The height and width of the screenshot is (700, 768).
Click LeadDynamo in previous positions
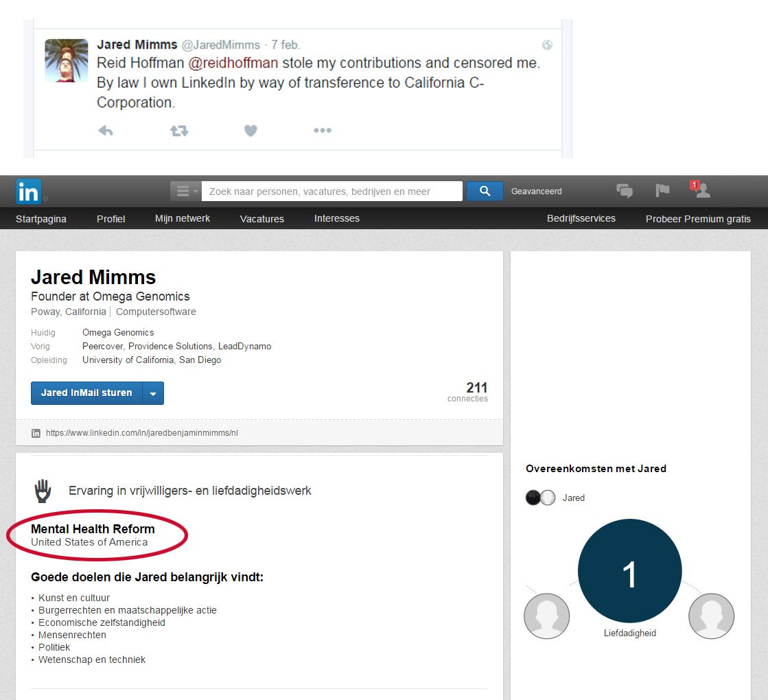(x=244, y=347)
